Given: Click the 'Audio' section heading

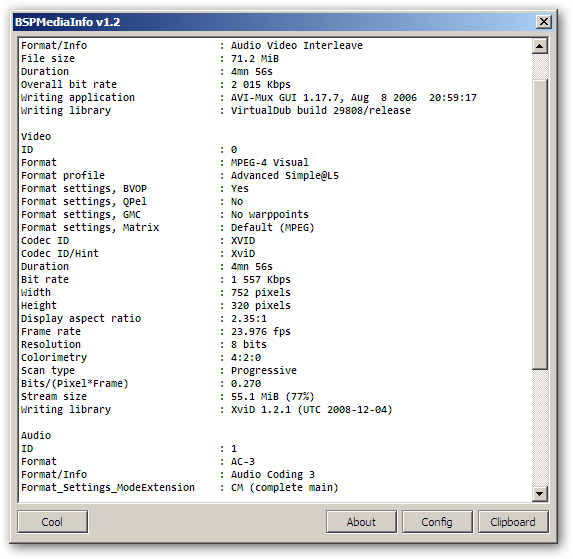Looking at the screenshot, I should coord(36,436).
